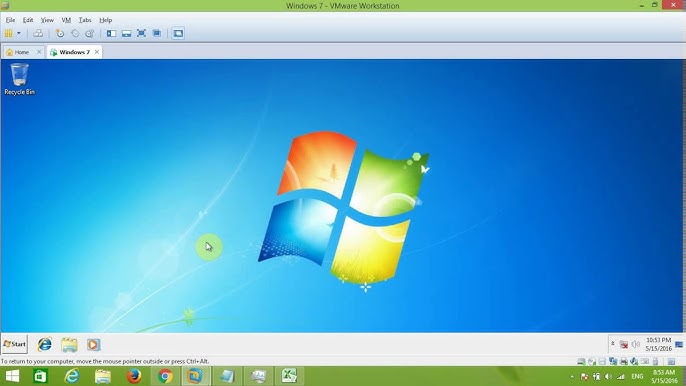Launch Internet Explorer from host taskbar
Image resolution: width=686 pixels, height=386 pixels.
click(x=72, y=376)
